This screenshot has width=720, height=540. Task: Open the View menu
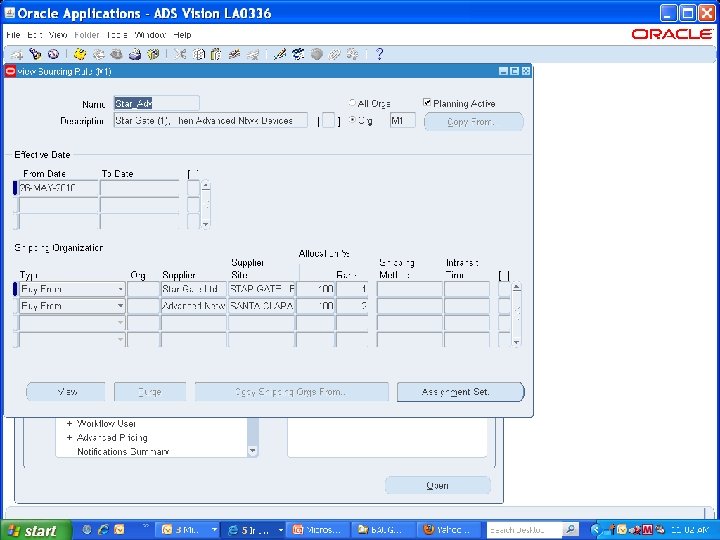coord(58,35)
